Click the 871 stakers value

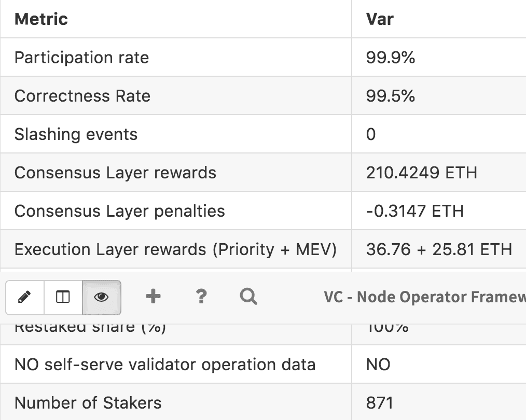[x=380, y=403]
